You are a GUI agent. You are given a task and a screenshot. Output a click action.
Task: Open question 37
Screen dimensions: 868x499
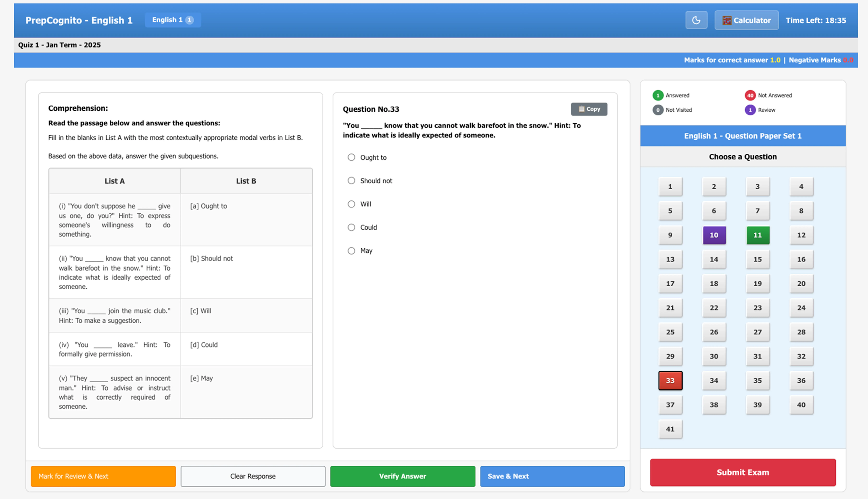(670, 405)
